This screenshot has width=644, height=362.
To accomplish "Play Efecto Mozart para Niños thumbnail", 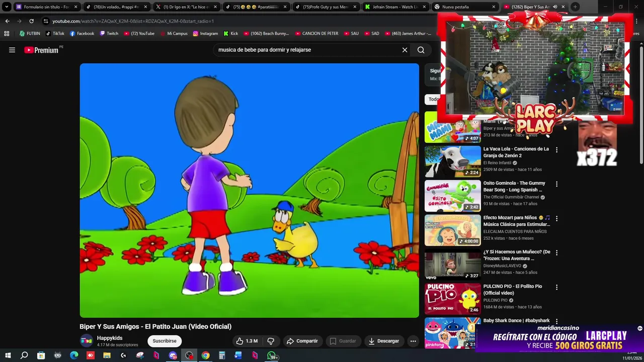I will click(x=453, y=230).
